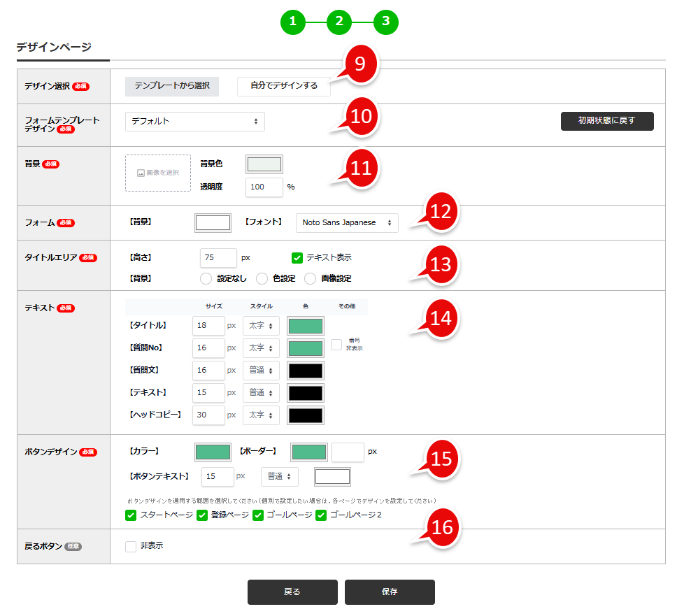Click the green step 1 circle

point(293,22)
